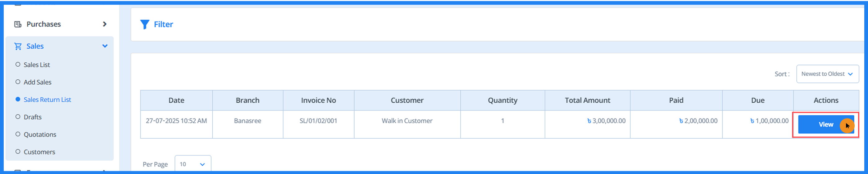Select Sales Return List menu item

click(x=47, y=100)
